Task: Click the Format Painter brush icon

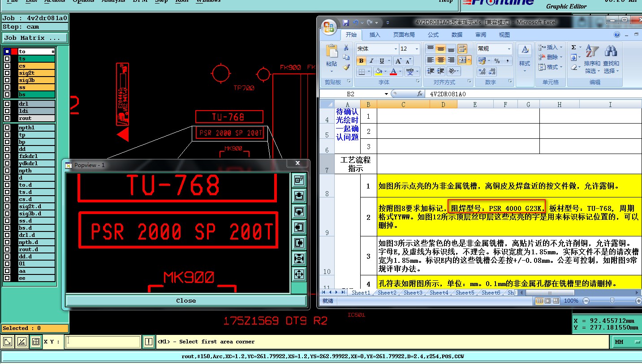Action: [x=346, y=67]
